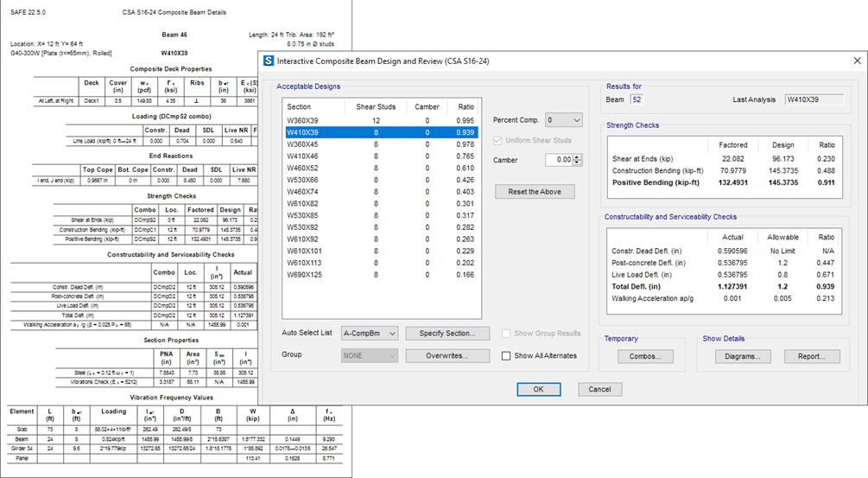Generate the Report details

(x=812, y=356)
